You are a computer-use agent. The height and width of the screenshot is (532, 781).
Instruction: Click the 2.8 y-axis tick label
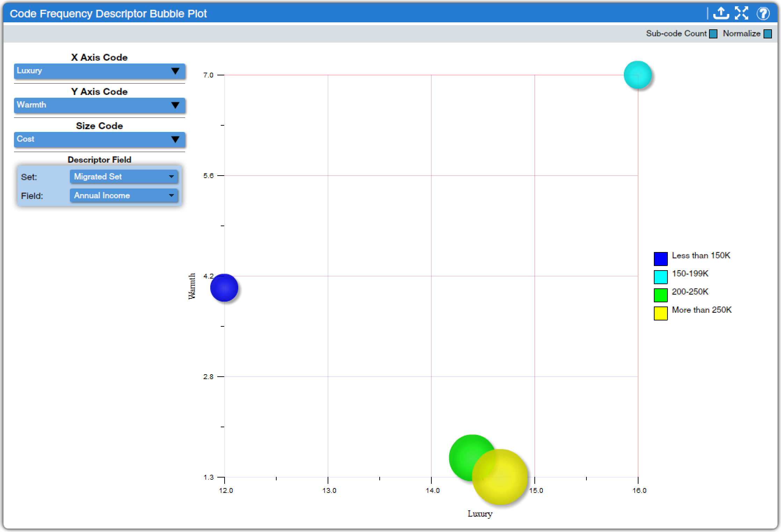[x=208, y=377]
